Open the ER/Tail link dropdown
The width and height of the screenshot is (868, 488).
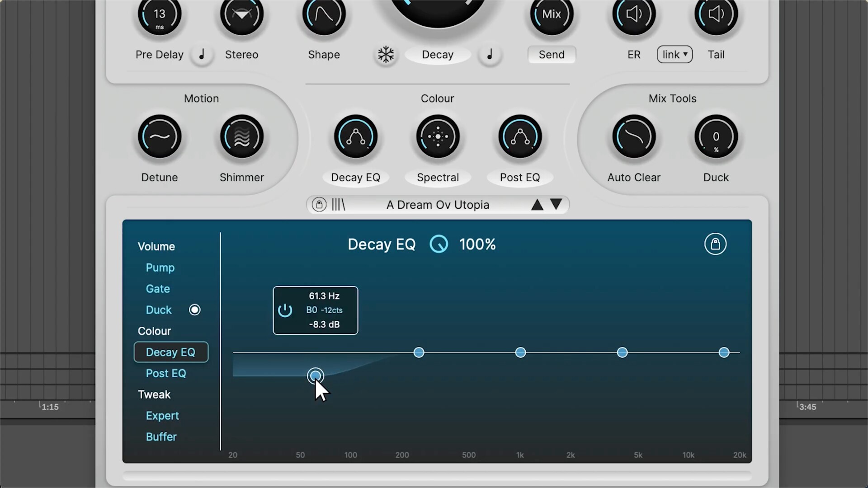coord(675,55)
